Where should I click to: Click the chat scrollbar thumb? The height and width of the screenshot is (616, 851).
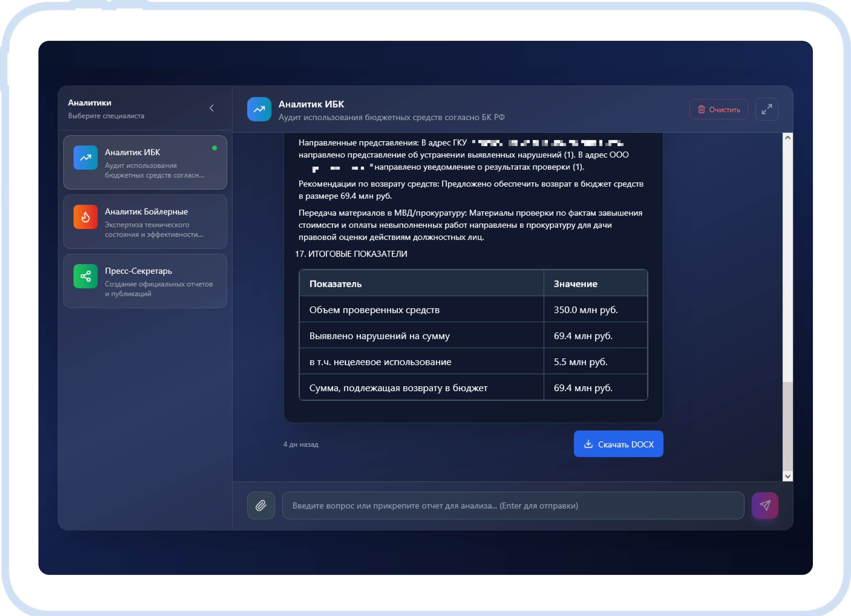click(788, 426)
